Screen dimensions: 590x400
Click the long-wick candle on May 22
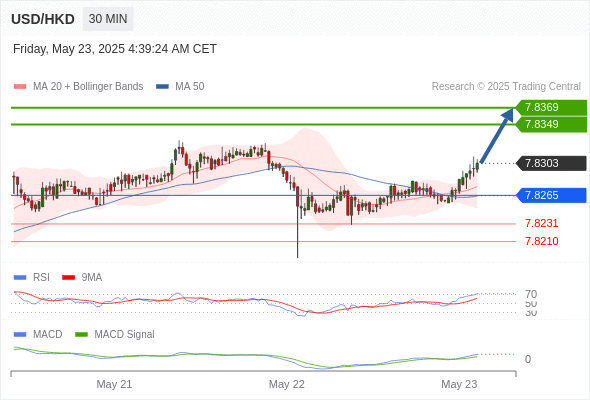pos(298,222)
